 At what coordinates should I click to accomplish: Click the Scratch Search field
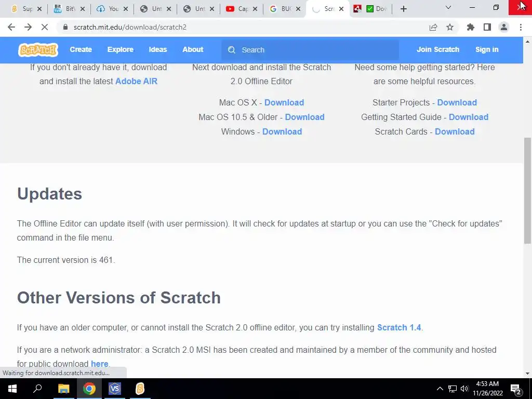[x=310, y=50]
